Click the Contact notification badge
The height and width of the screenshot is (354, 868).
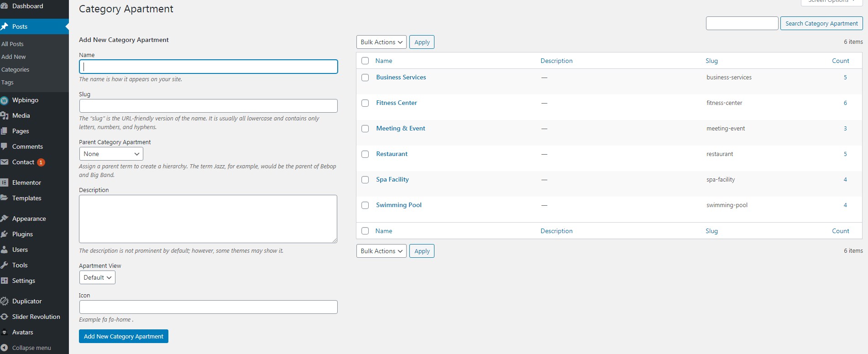pos(41,162)
